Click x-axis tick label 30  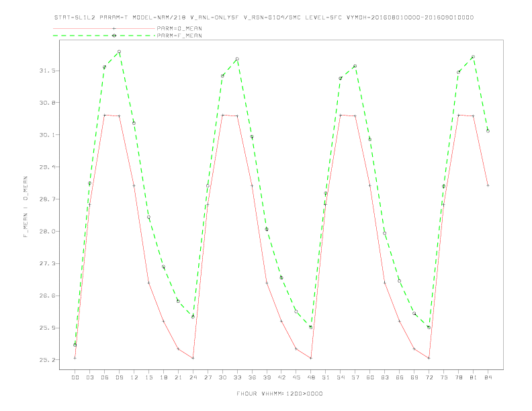coord(222,377)
